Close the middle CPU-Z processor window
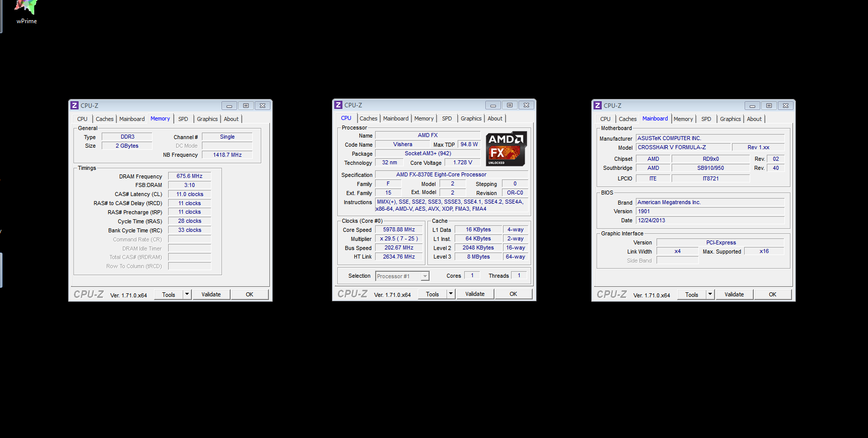The height and width of the screenshot is (438, 868). click(526, 105)
